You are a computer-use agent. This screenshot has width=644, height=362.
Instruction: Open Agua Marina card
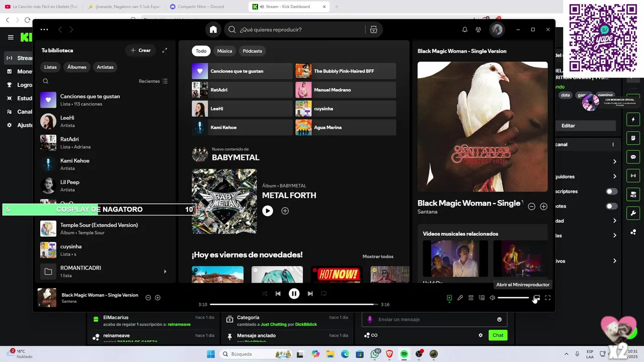pos(346,127)
